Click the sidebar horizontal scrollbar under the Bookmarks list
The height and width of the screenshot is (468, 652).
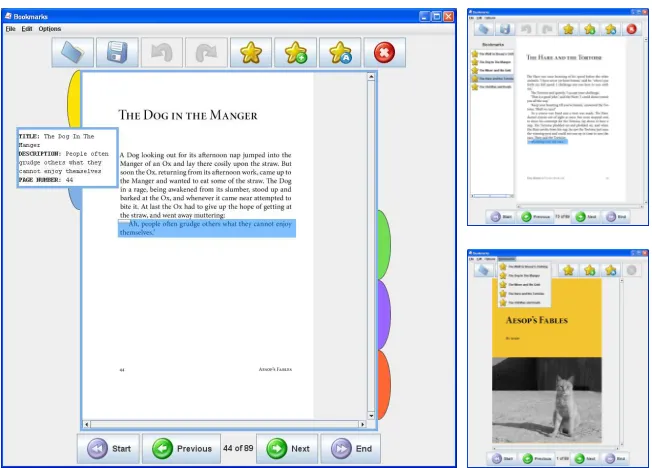[x=492, y=196]
